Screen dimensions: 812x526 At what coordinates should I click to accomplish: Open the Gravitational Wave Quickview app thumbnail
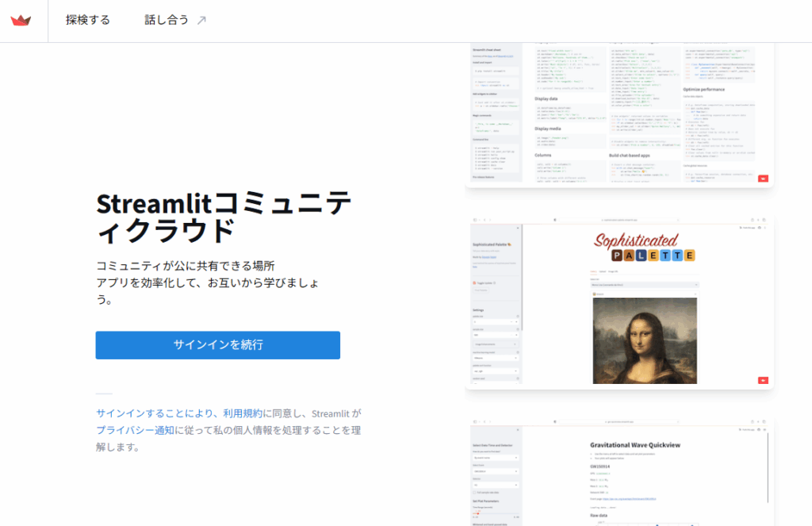pos(619,471)
